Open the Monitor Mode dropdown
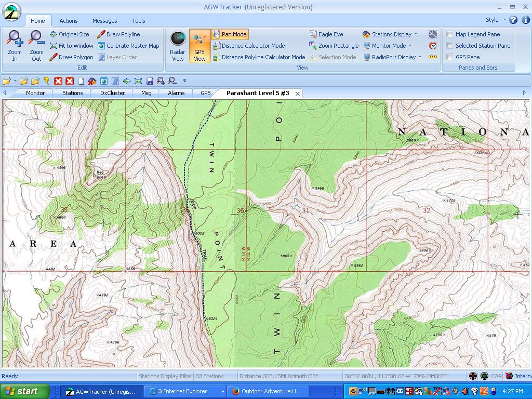This screenshot has width=532, height=399. [388, 46]
